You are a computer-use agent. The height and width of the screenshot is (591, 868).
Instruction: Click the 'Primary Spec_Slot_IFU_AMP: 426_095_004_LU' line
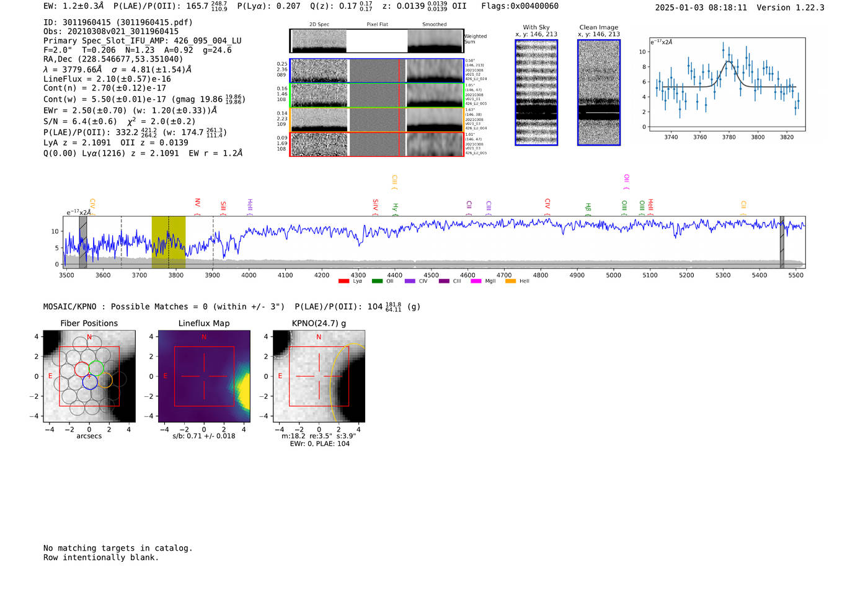tap(143, 41)
